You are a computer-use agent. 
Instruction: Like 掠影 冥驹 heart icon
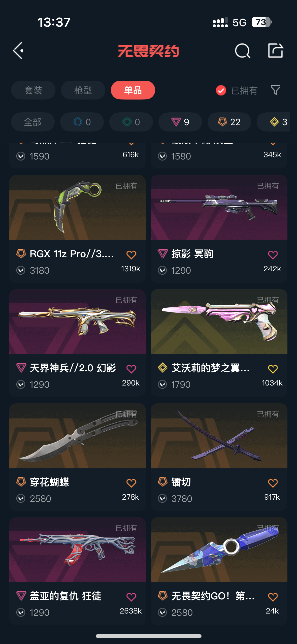point(273,255)
